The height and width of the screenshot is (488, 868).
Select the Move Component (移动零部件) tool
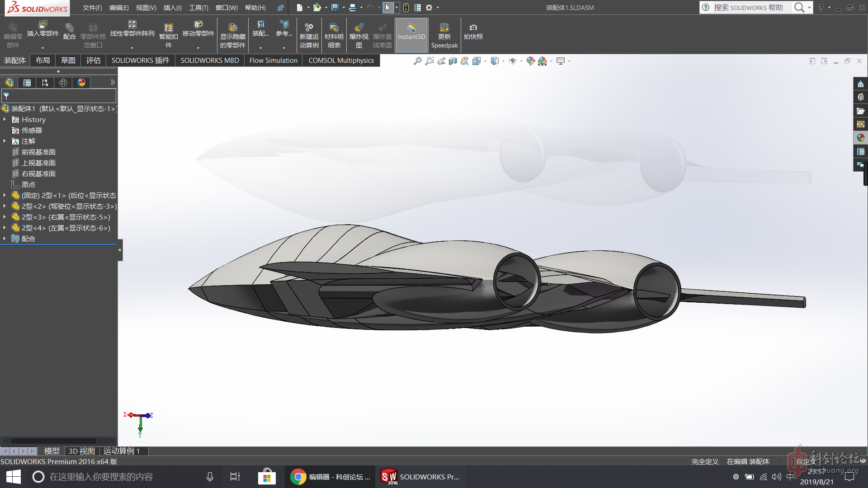pyautogui.click(x=198, y=29)
